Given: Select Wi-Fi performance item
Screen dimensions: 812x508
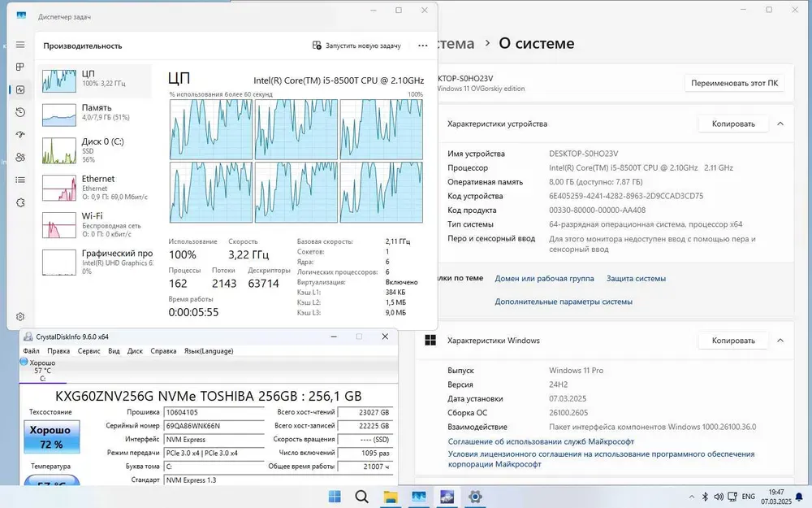Looking at the screenshot, I should point(96,224).
